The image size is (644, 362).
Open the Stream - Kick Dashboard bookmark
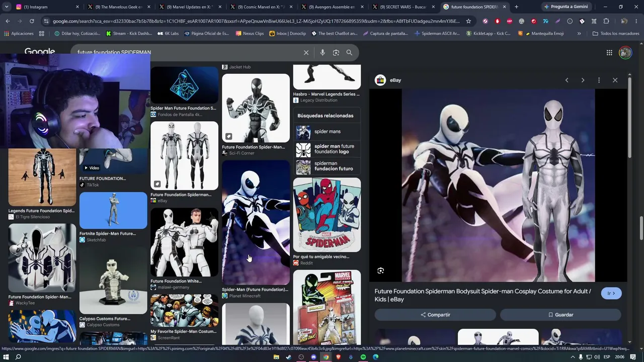[129, 34]
